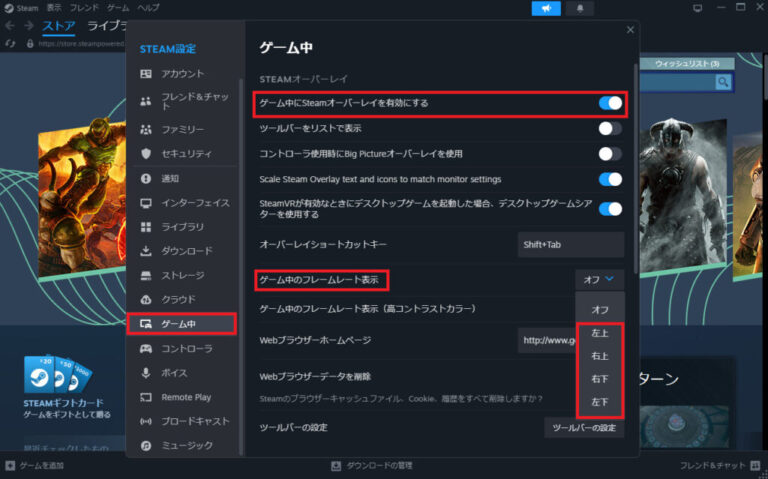
Task: Click the フレンド&チャット people icon in sidebar
Action: click(146, 101)
